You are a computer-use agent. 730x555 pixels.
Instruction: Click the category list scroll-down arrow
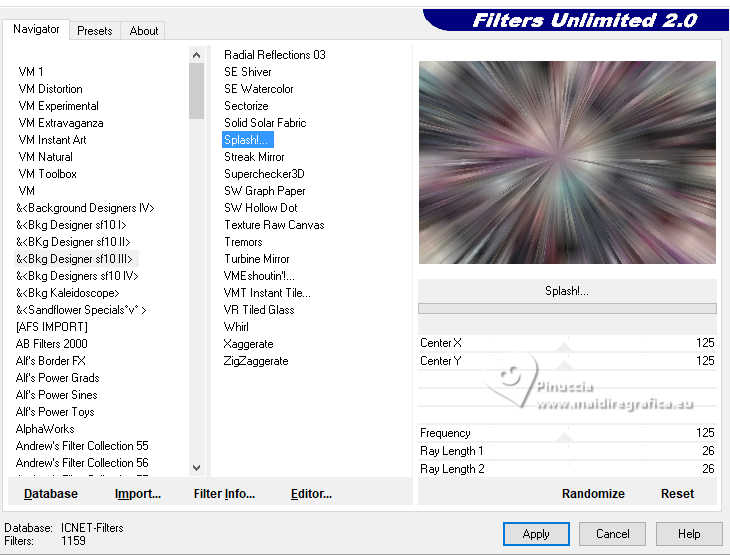[x=196, y=468]
